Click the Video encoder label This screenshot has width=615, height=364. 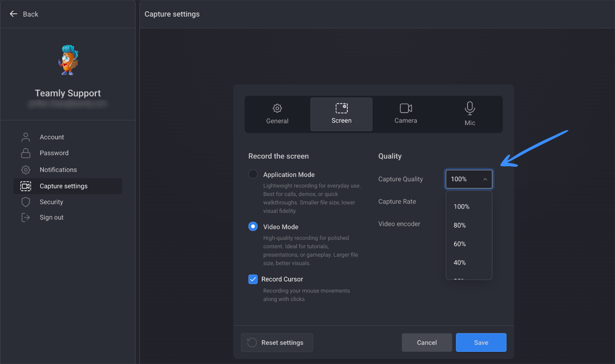(x=399, y=224)
